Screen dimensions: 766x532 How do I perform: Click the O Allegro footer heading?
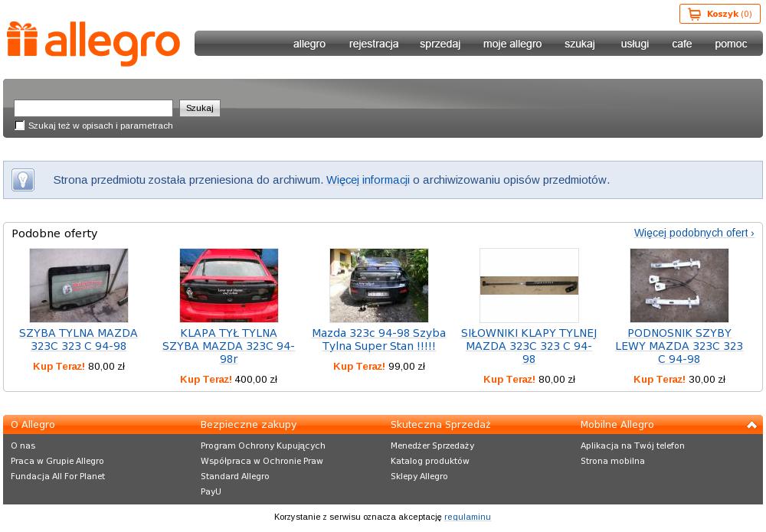click(33, 425)
